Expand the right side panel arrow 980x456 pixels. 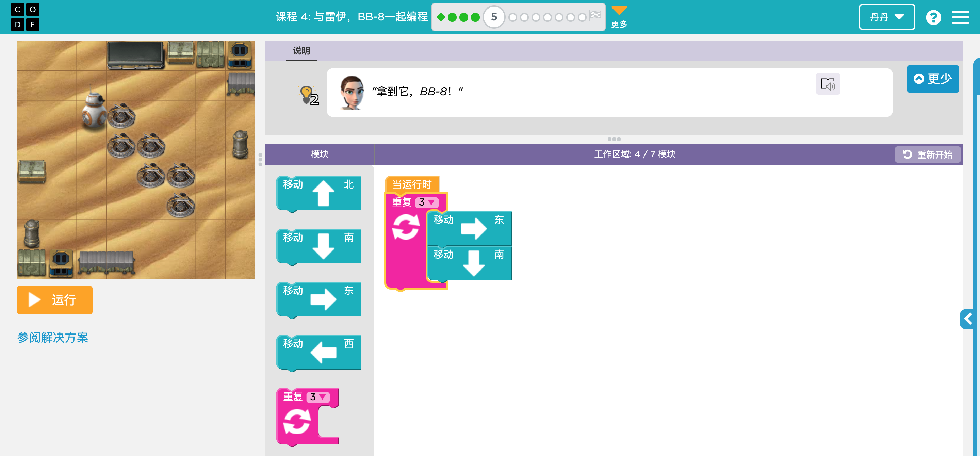coord(967,319)
